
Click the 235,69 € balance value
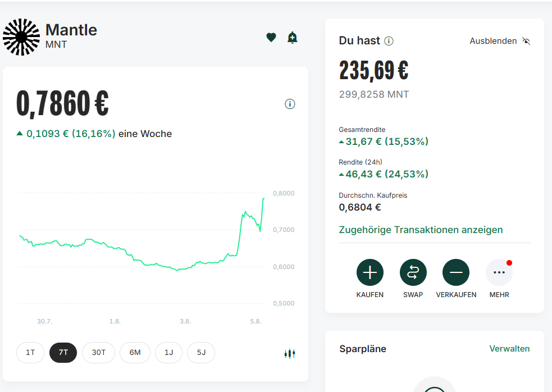tap(373, 70)
